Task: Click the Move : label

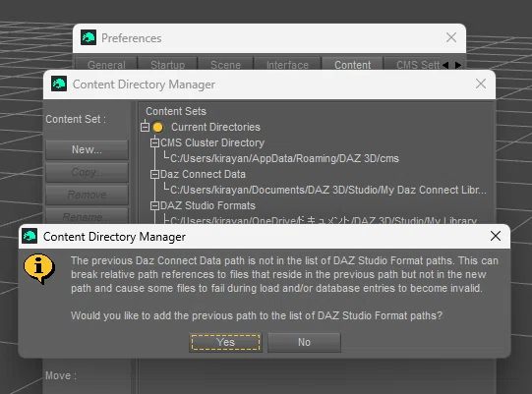Action: pyautogui.click(x=61, y=375)
